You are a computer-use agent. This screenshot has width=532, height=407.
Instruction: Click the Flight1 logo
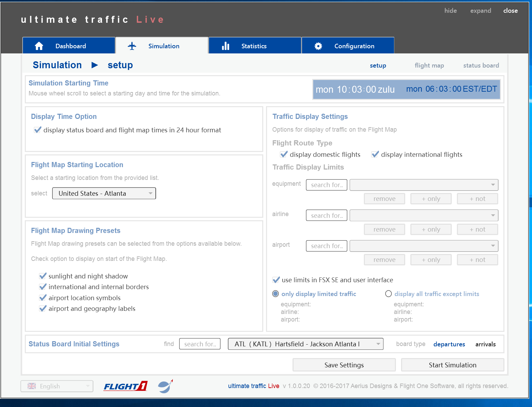pos(125,386)
